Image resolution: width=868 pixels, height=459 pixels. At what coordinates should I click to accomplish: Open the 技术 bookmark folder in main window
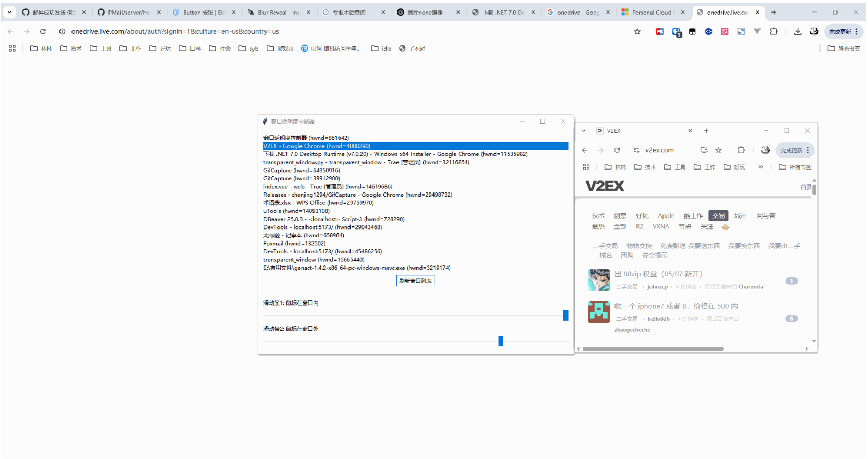(x=71, y=49)
